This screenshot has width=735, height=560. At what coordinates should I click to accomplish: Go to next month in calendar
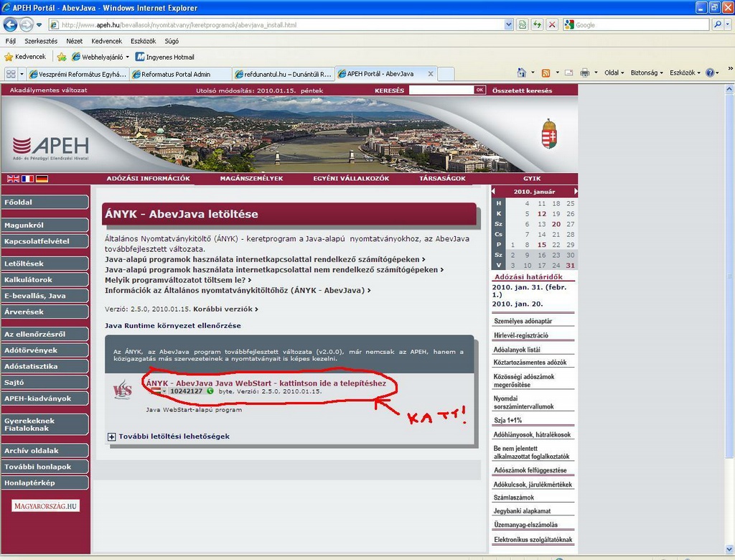[576, 192]
